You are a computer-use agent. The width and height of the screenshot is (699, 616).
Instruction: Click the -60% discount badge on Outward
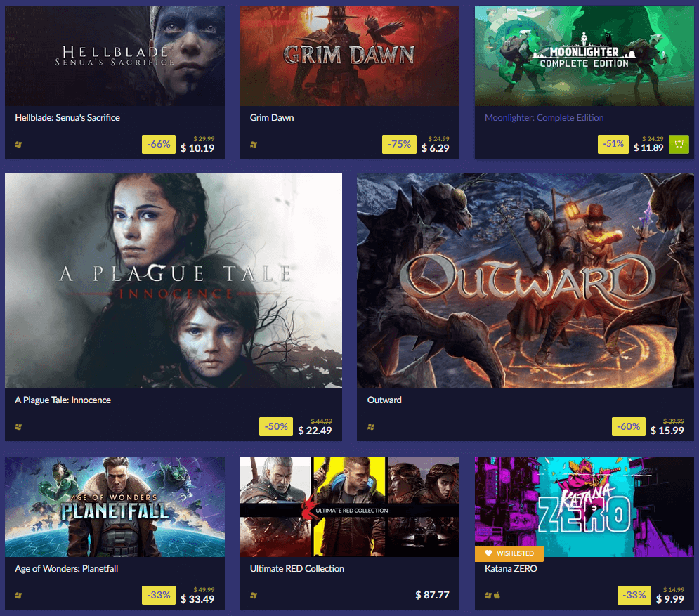(629, 426)
